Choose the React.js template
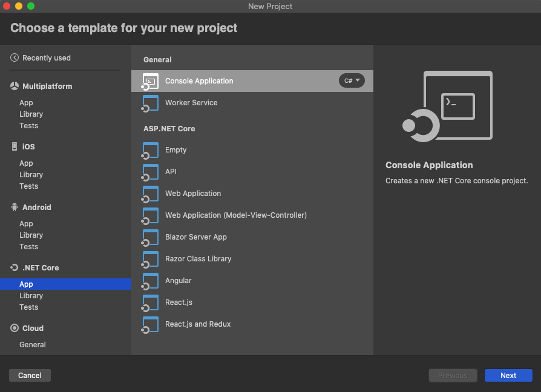This screenshot has width=541, height=392. 252,302
